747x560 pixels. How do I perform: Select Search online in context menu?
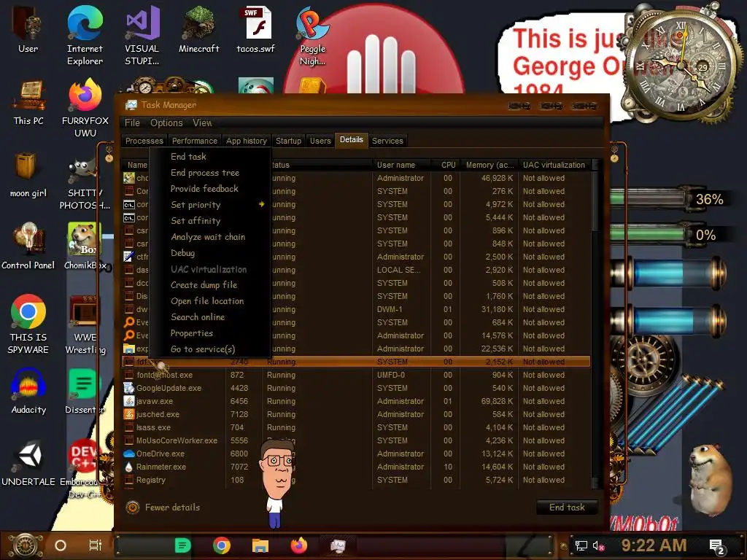point(209,317)
